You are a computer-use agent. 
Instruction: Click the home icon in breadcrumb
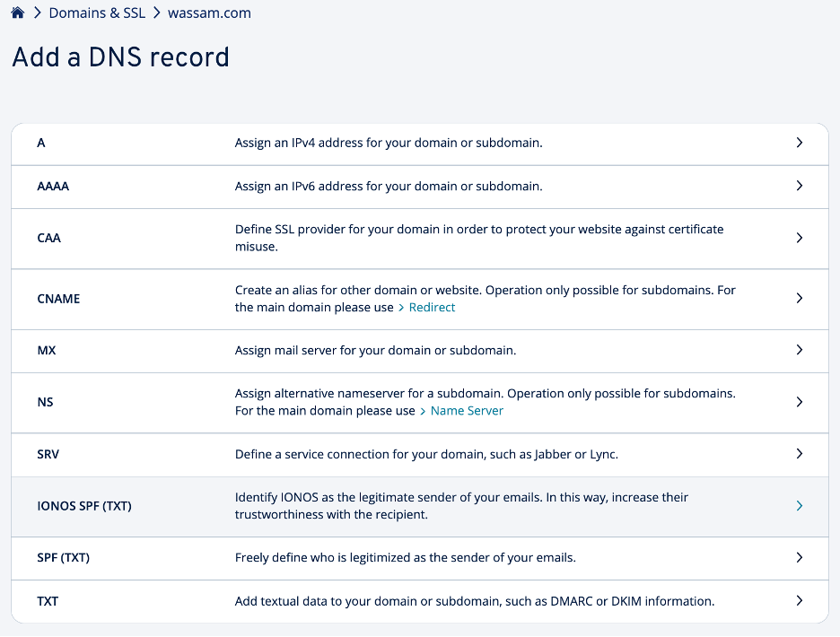(18, 13)
